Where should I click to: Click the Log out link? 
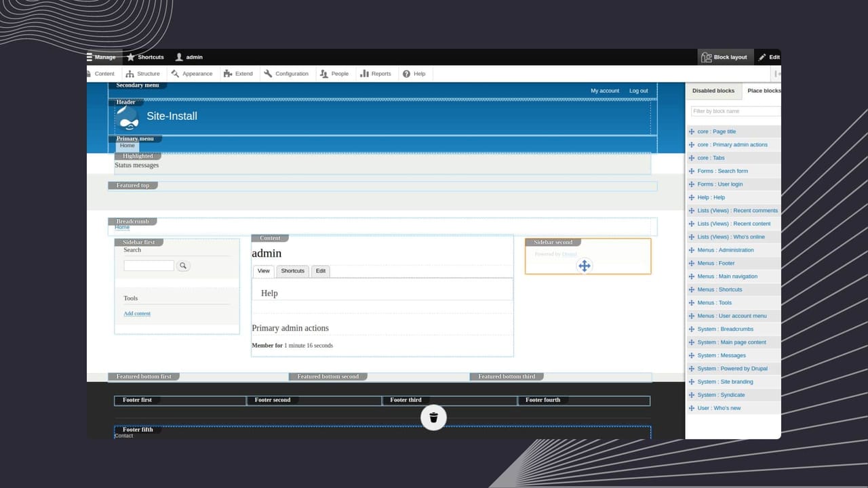pyautogui.click(x=638, y=90)
